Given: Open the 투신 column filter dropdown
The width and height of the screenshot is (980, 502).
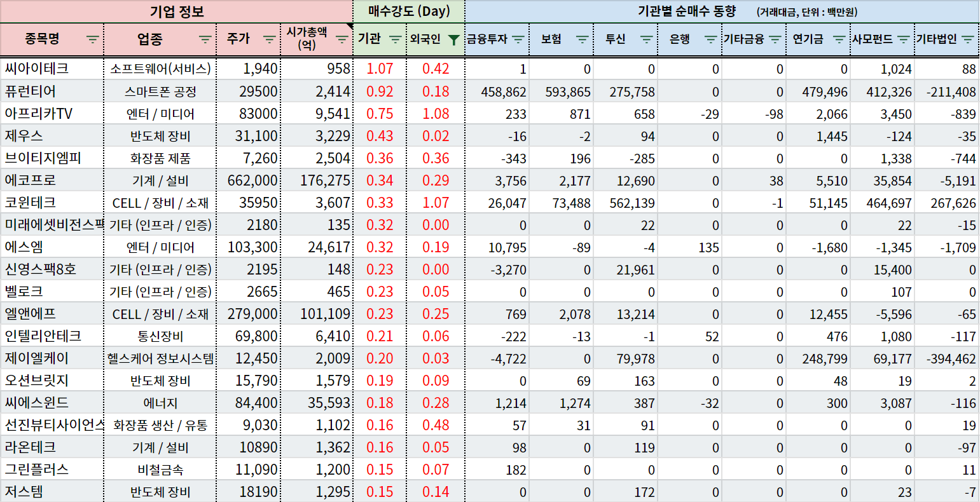Looking at the screenshot, I should 647,39.
